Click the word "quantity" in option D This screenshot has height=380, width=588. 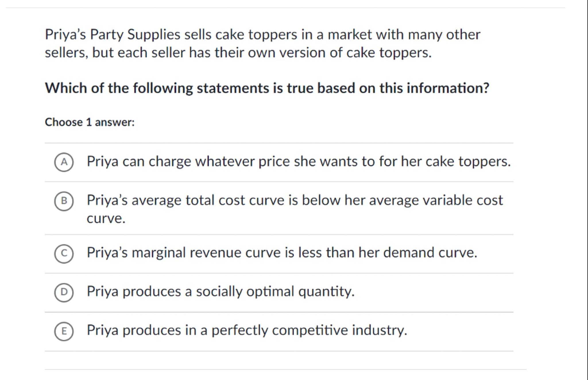pyautogui.click(x=326, y=291)
